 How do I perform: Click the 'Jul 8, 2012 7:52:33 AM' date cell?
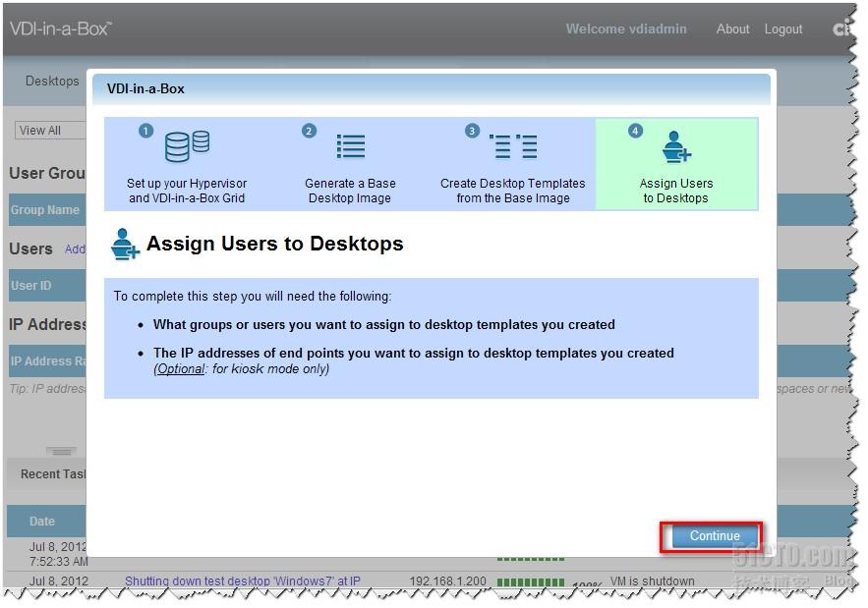[58, 554]
